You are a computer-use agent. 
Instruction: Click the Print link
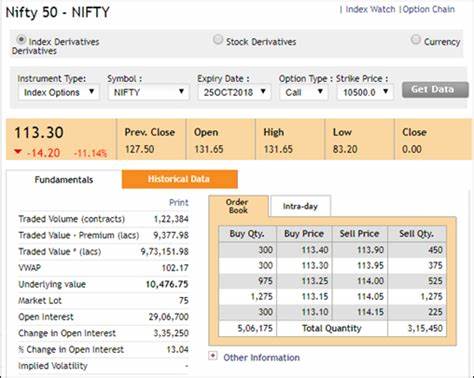click(x=179, y=202)
